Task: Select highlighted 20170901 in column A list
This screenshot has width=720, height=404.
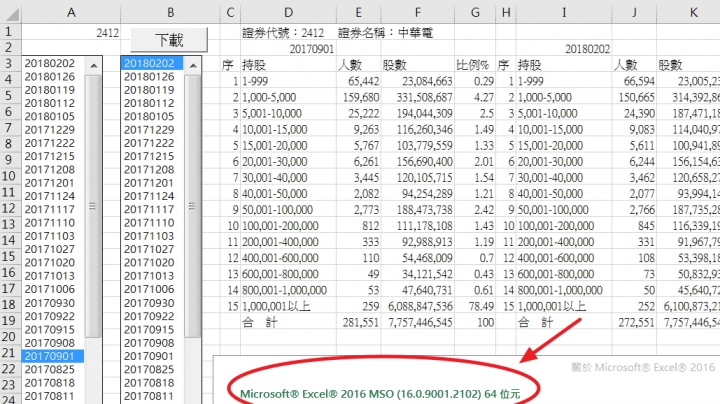Action: (52, 356)
